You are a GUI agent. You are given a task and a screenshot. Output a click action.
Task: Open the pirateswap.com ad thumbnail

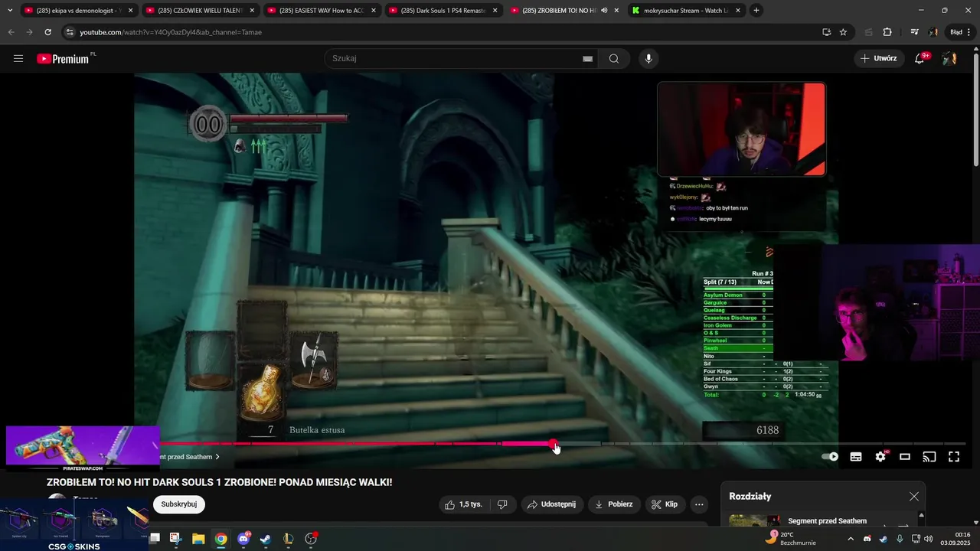coord(83,449)
